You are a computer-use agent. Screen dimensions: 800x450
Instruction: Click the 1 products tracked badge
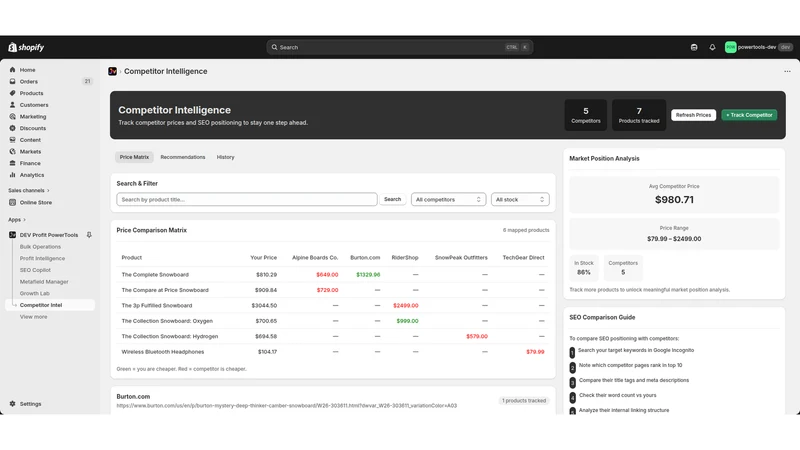[x=524, y=401]
